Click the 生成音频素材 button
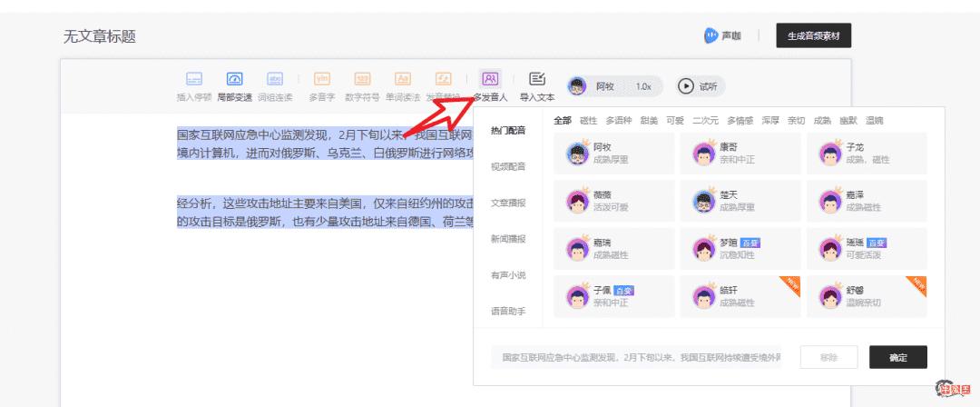The image size is (980, 407). (813, 35)
